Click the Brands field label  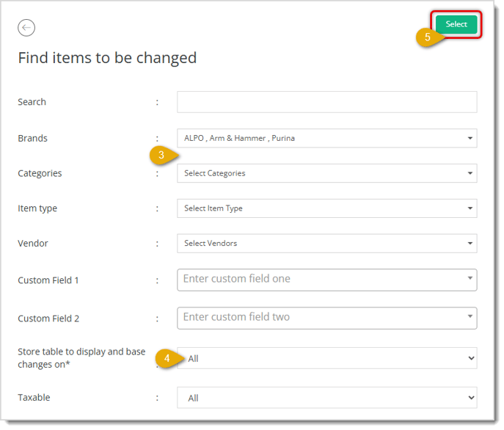tap(33, 139)
